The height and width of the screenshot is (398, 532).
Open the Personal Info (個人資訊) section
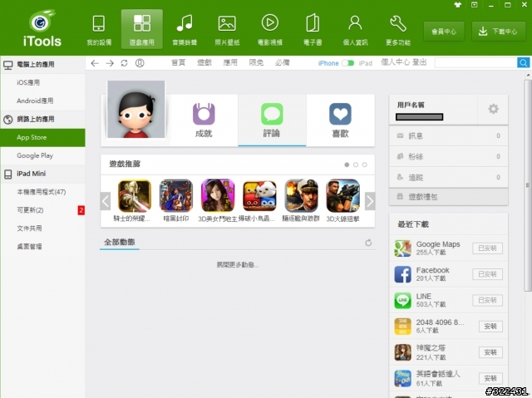pos(355,30)
